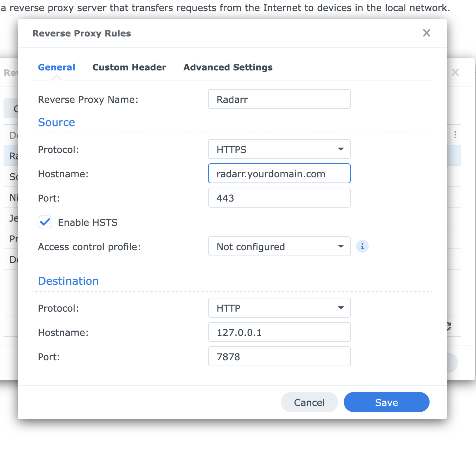Click the refresh icon behind the dialog
This screenshot has height=461, width=476.
448,326
